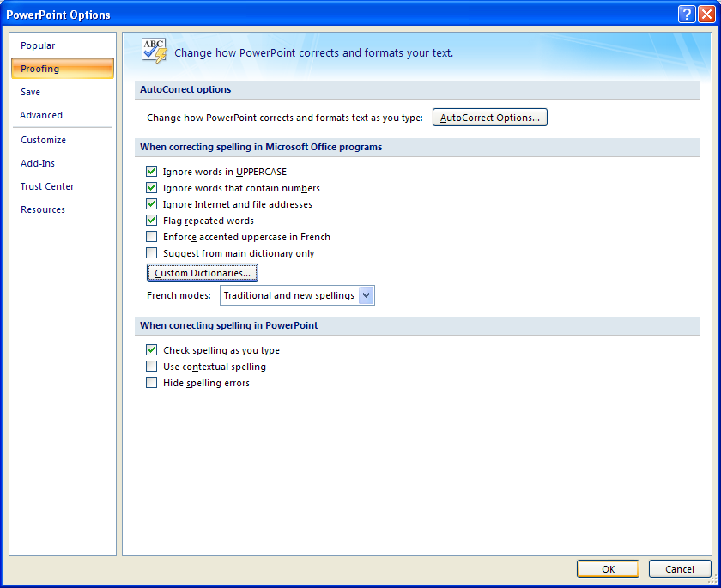Click the resize grip dots in dialog corner
Screen dimensions: 721x588
pyautogui.click(x=713, y=580)
